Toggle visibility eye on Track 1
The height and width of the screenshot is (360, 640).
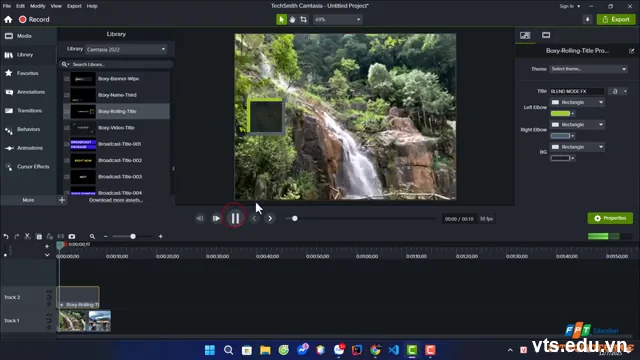(x=49, y=315)
